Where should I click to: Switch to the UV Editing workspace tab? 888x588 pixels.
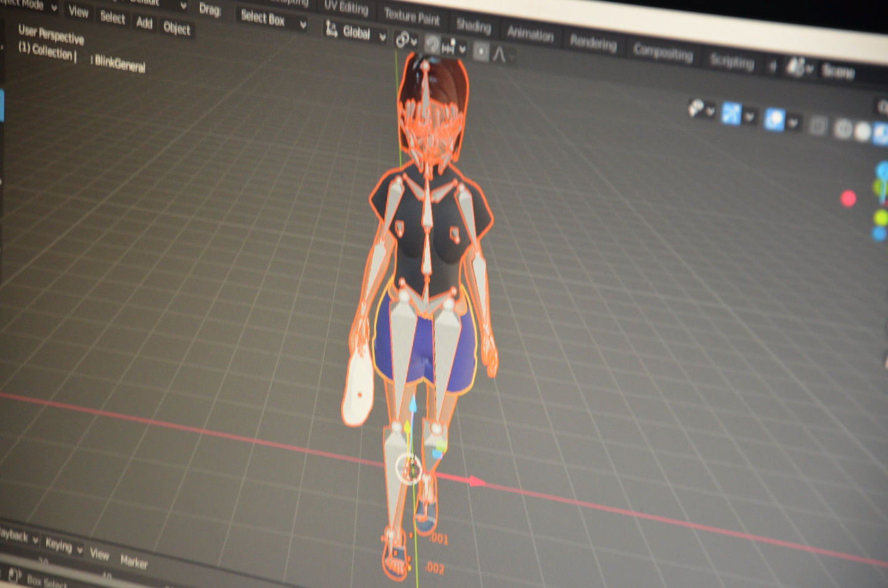[x=346, y=7]
